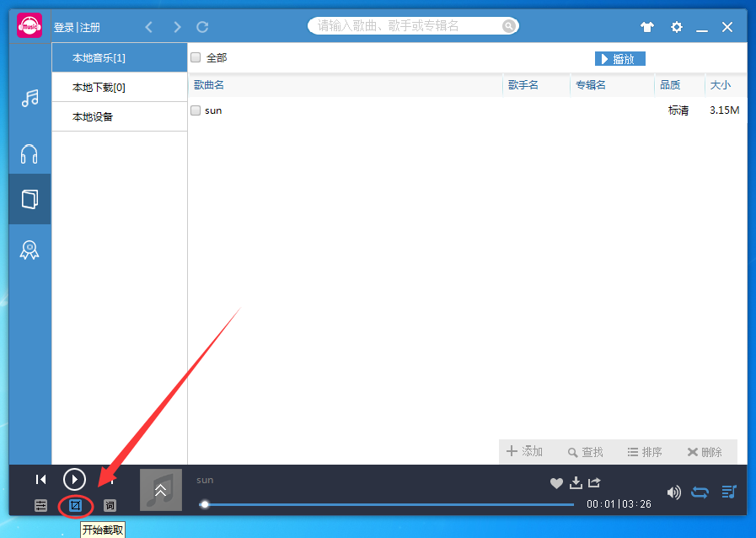Viewport: 756px width, 538px height.
Task: Open the skin changer shirt icon
Action: click(x=646, y=26)
